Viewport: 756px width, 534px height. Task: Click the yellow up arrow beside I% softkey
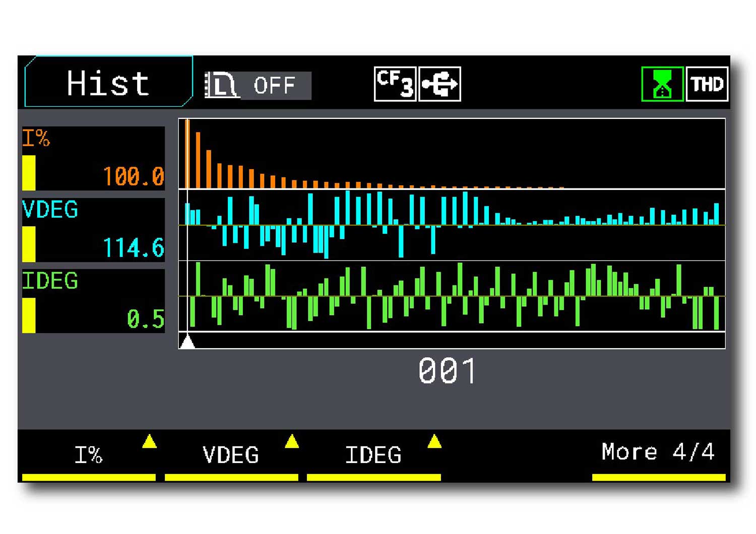(149, 441)
